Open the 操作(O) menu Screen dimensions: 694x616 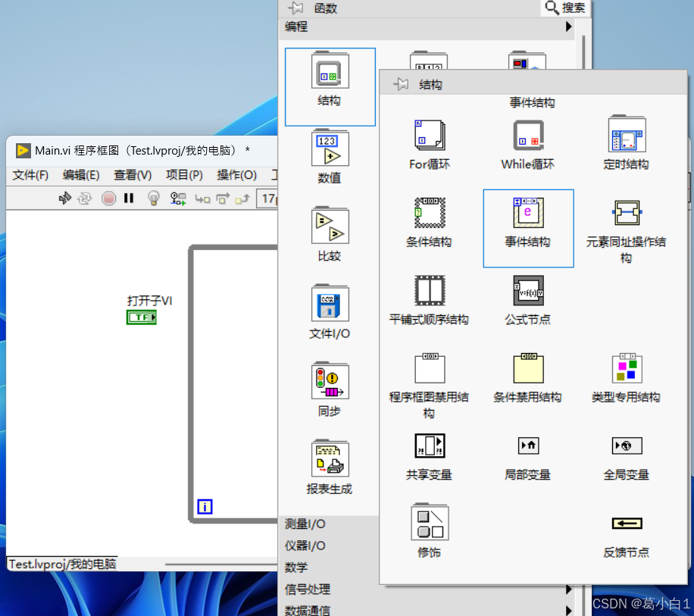tap(236, 174)
